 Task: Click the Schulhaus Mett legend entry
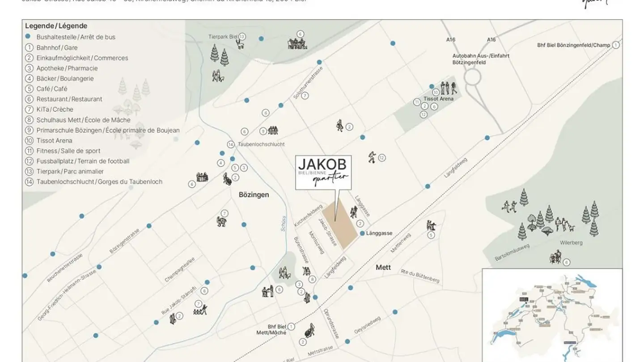pyautogui.click(x=78, y=120)
